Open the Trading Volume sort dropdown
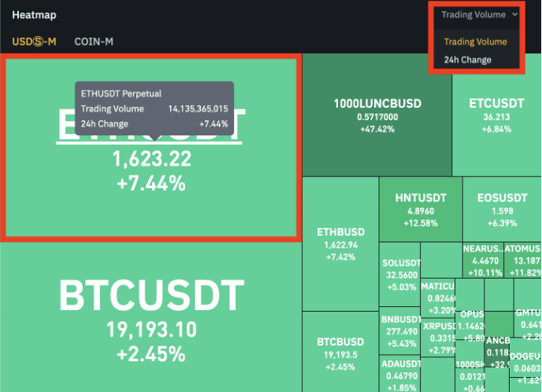This screenshot has height=392, width=542. pos(473,14)
